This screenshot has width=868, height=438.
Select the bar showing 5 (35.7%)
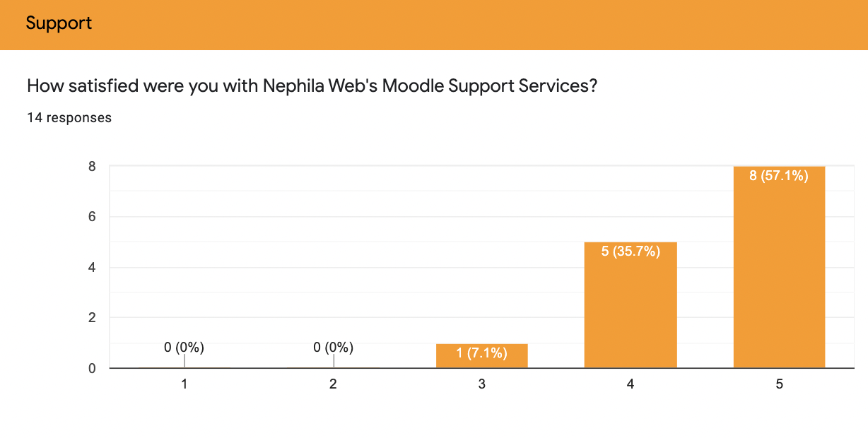coord(631,305)
